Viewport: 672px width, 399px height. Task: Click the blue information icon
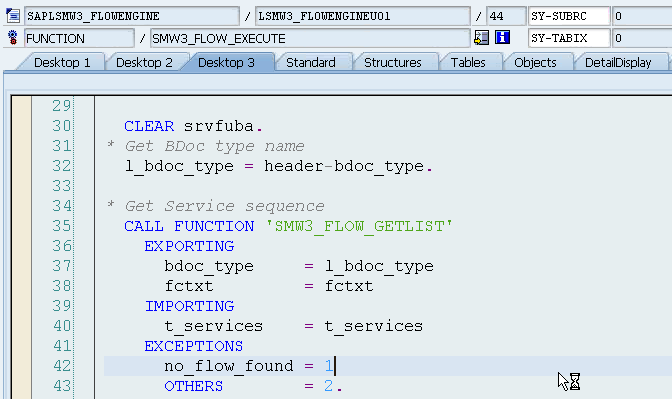pos(502,38)
